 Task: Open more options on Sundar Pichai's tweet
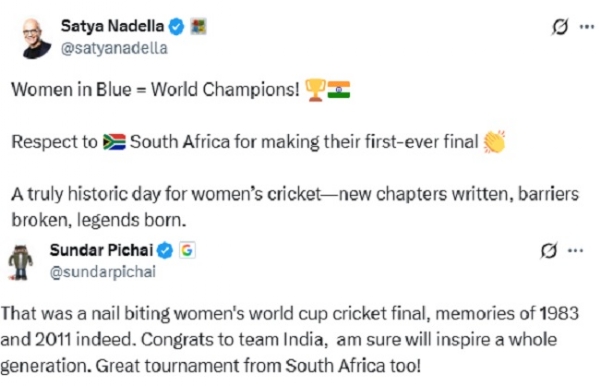pyautogui.click(x=576, y=251)
